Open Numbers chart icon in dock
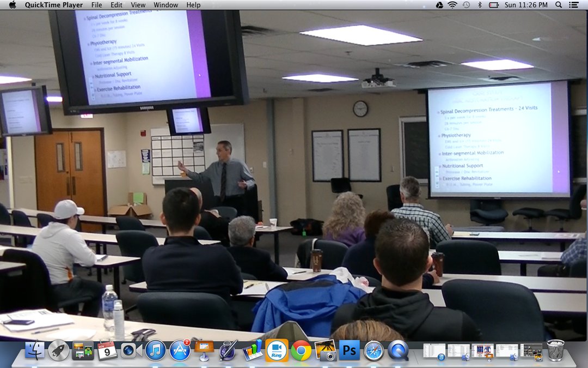 tap(253, 351)
